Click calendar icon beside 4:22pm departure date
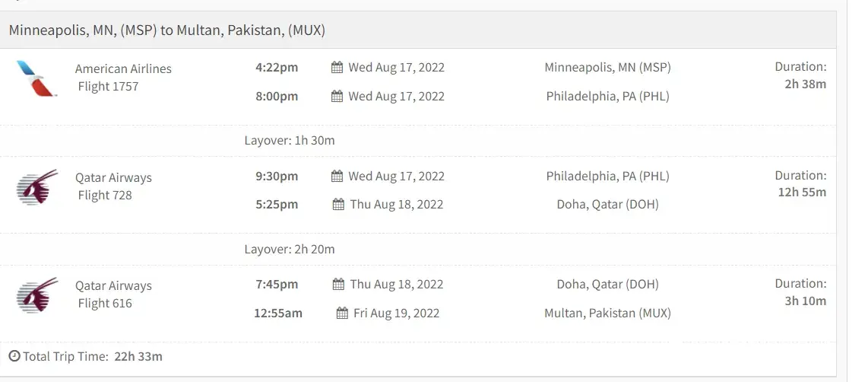 coord(337,68)
